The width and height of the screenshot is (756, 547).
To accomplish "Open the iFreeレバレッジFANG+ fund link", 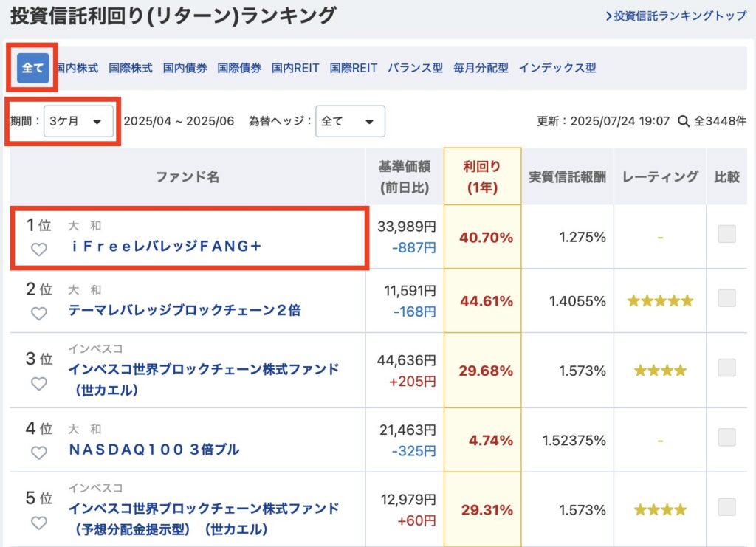I will click(166, 247).
